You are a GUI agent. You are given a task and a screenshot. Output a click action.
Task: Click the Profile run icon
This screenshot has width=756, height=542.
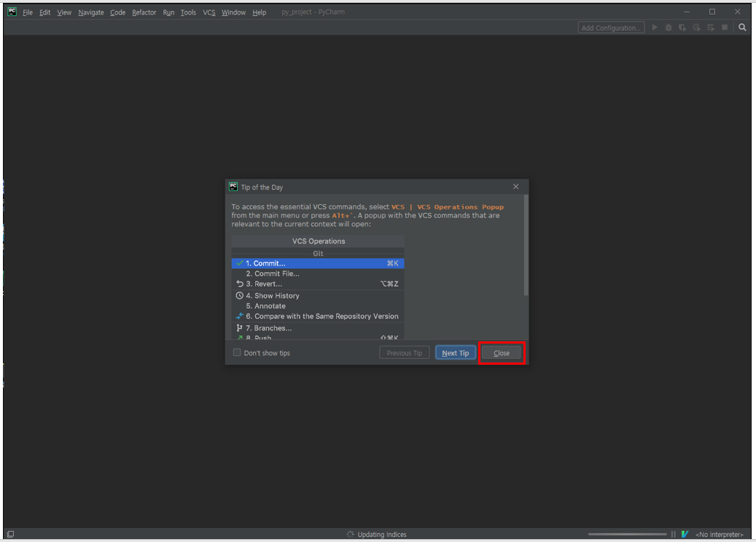(696, 28)
